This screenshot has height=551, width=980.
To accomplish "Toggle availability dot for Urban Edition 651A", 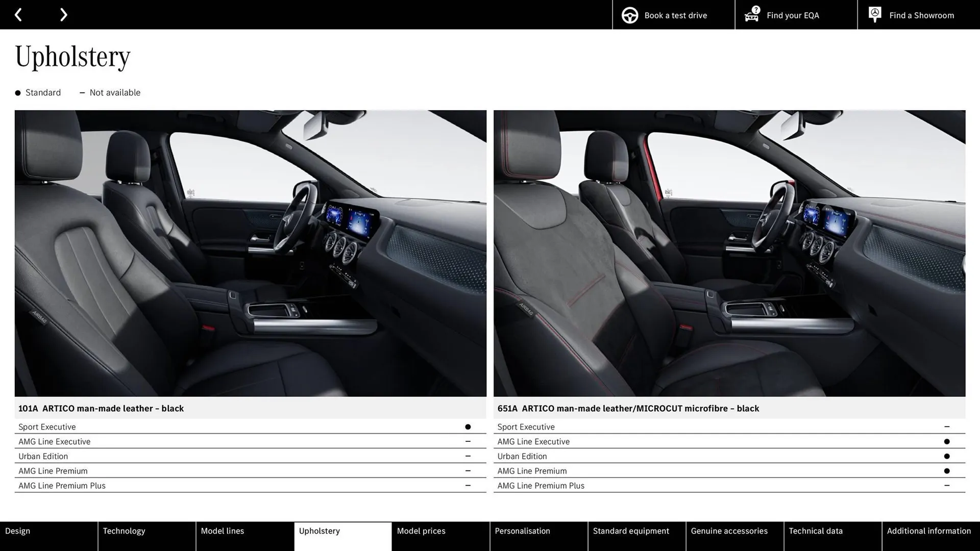I will 947,456.
